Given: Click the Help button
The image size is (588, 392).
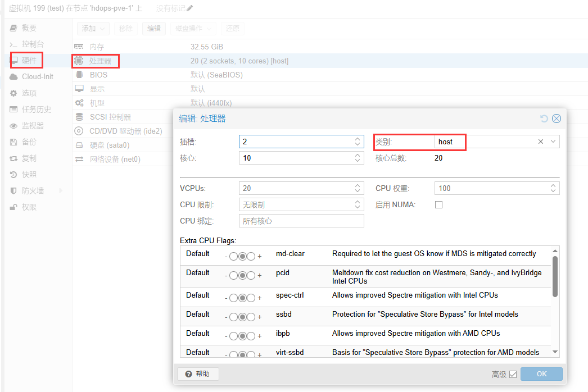Looking at the screenshot, I should [198, 374].
